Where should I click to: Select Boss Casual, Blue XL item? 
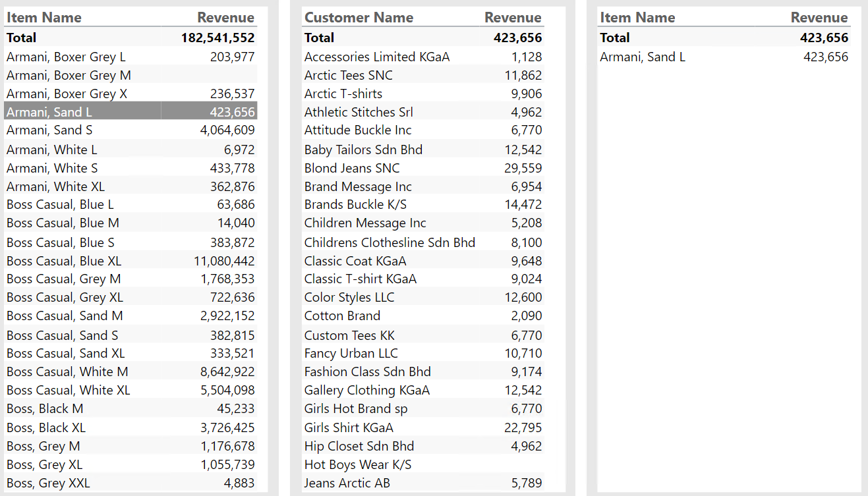(64, 261)
